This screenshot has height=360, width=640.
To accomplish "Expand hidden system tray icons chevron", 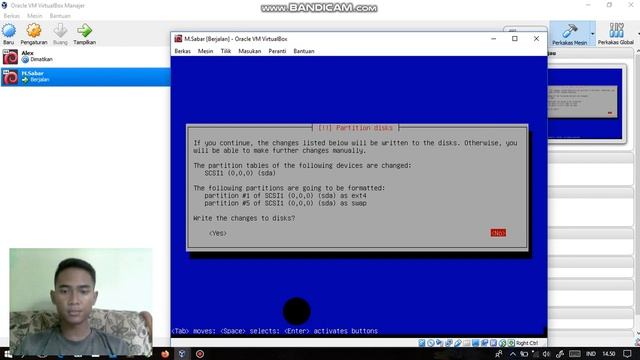I will [513, 354].
